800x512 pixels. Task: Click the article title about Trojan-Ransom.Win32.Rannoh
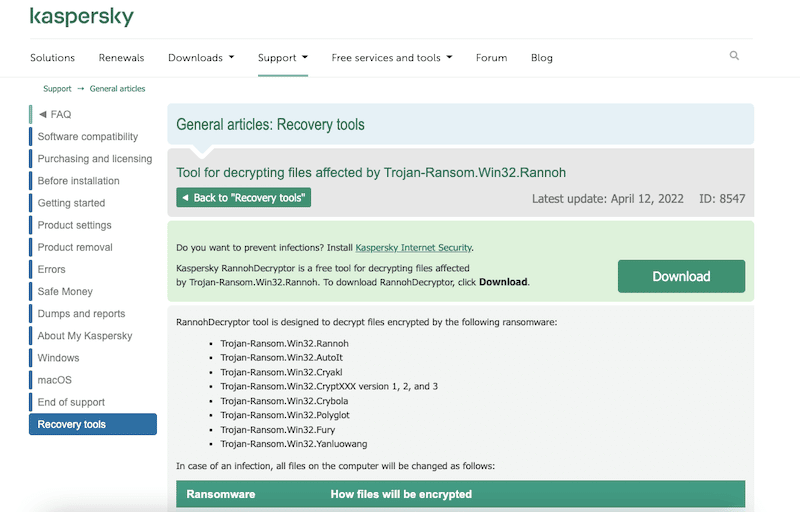(371, 172)
